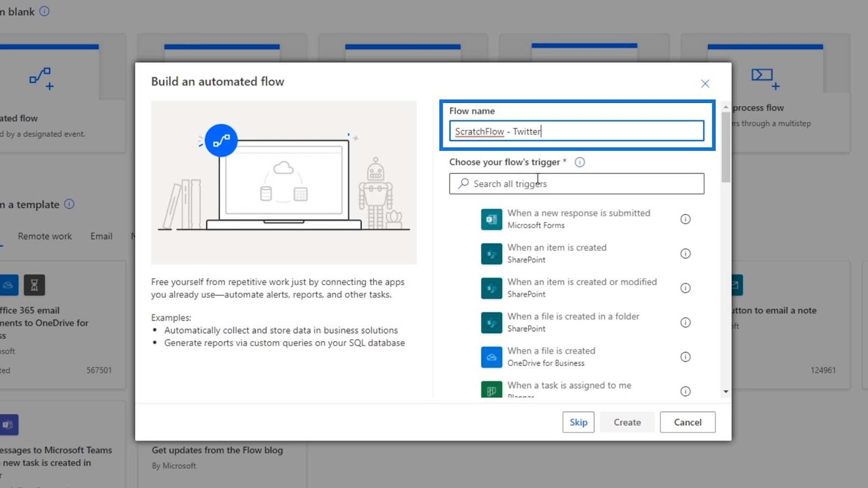The width and height of the screenshot is (868, 488).
Task: Click the info icon beside Choose your flow's trigger
Action: (x=579, y=162)
